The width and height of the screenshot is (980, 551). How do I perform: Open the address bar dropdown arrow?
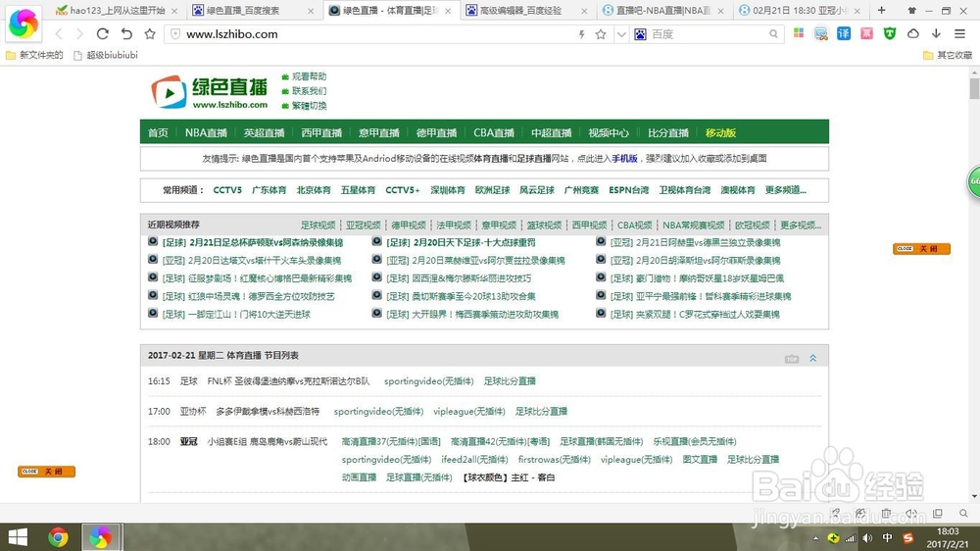coord(621,34)
